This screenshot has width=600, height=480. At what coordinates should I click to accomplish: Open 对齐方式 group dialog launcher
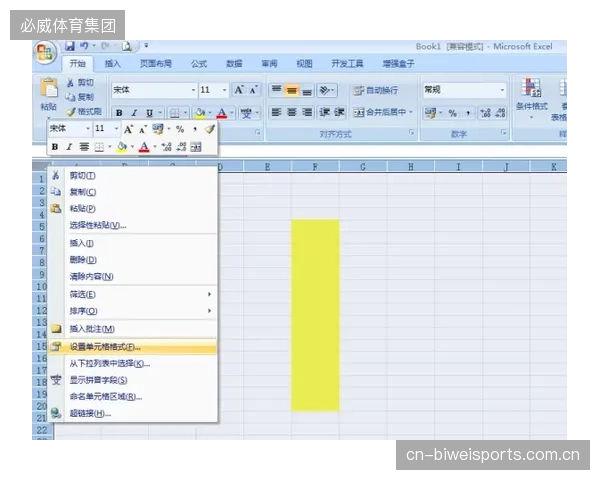[x=411, y=132]
